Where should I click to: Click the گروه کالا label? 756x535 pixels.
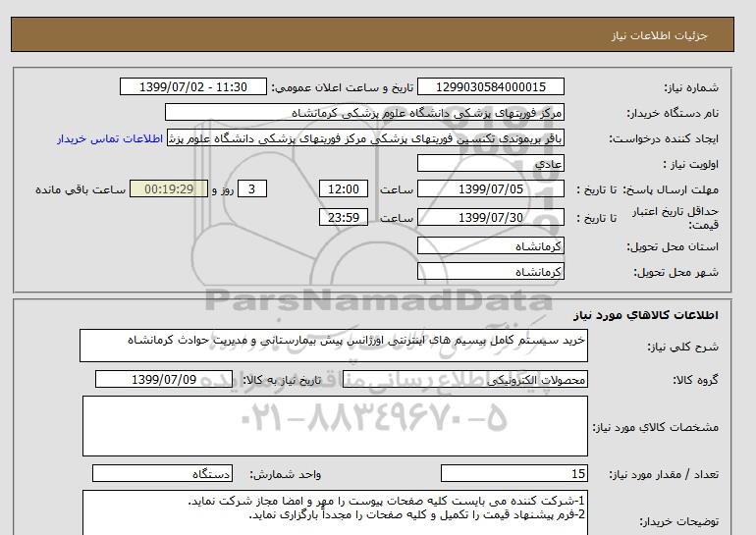point(695,380)
